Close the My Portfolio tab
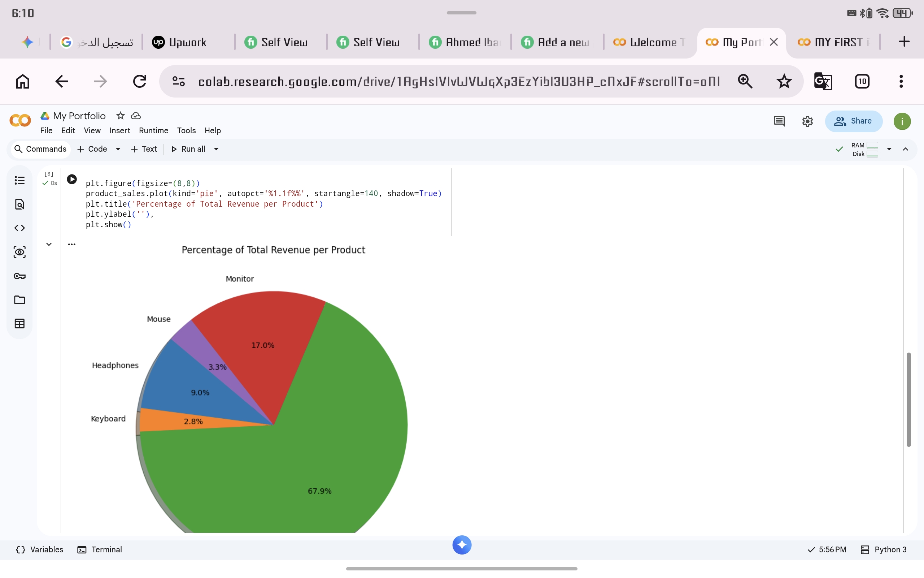The image size is (924, 578). [774, 42]
